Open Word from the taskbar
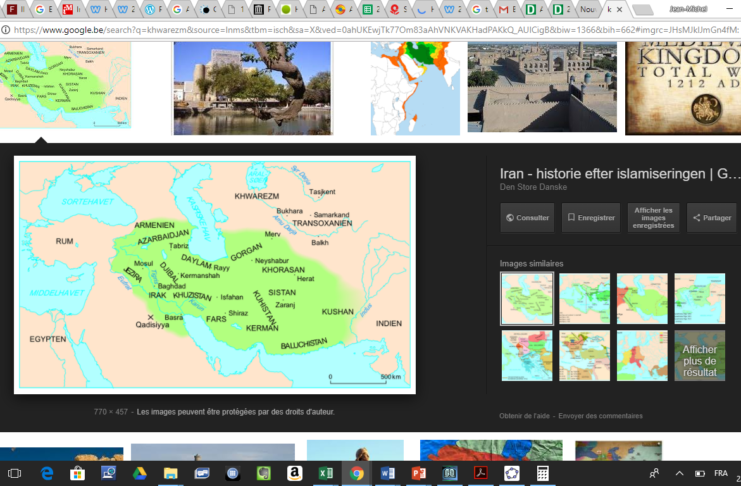The width and height of the screenshot is (741, 486). (x=387, y=473)
